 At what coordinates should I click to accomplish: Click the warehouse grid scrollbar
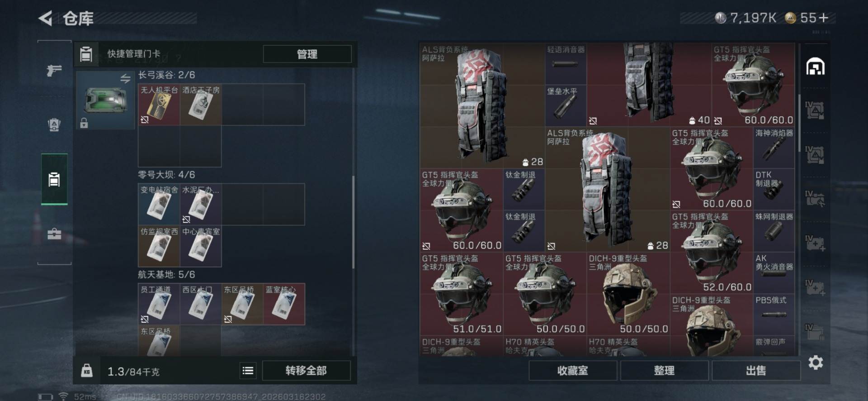[x=799, y=122]
